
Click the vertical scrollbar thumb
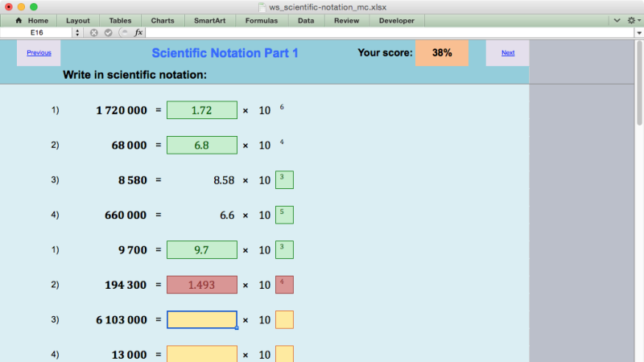(639, 82)
